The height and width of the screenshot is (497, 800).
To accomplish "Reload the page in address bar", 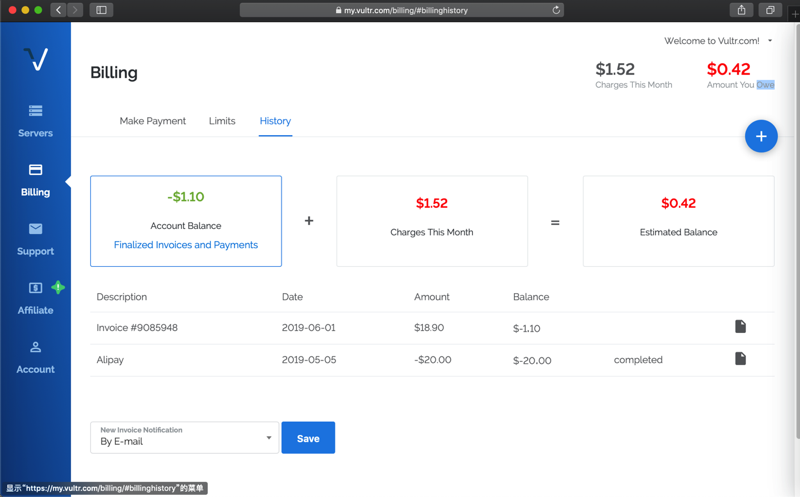I will click(x=556, y=10).
